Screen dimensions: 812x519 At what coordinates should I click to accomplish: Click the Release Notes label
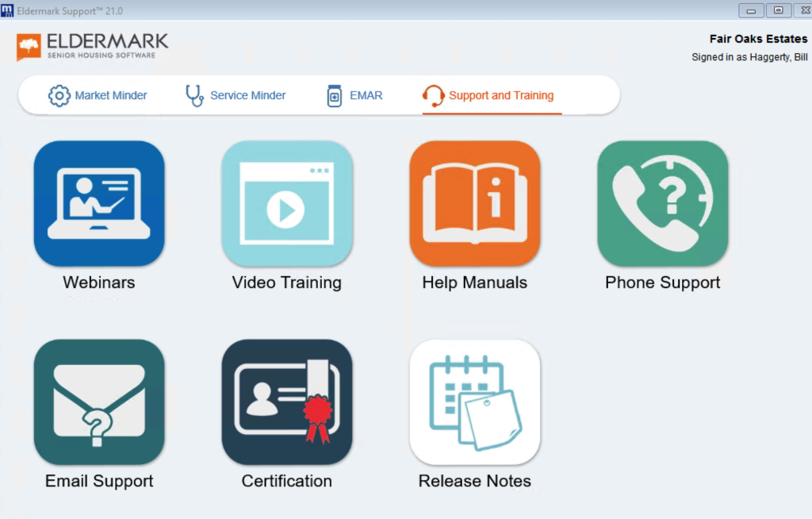click(475, 481)
